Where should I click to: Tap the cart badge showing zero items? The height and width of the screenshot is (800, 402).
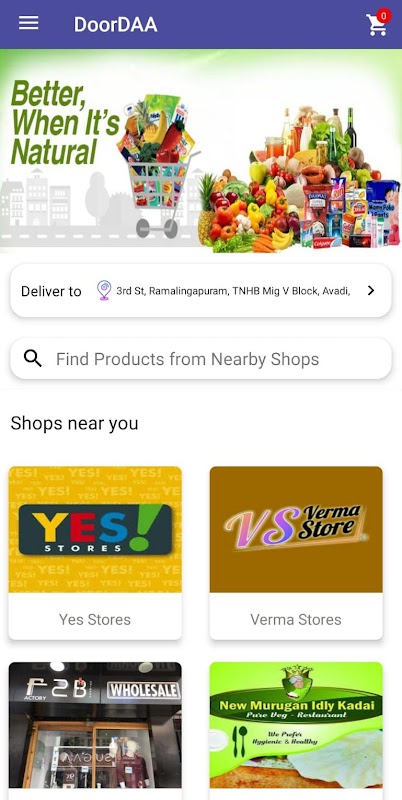(x=384, y=16)
